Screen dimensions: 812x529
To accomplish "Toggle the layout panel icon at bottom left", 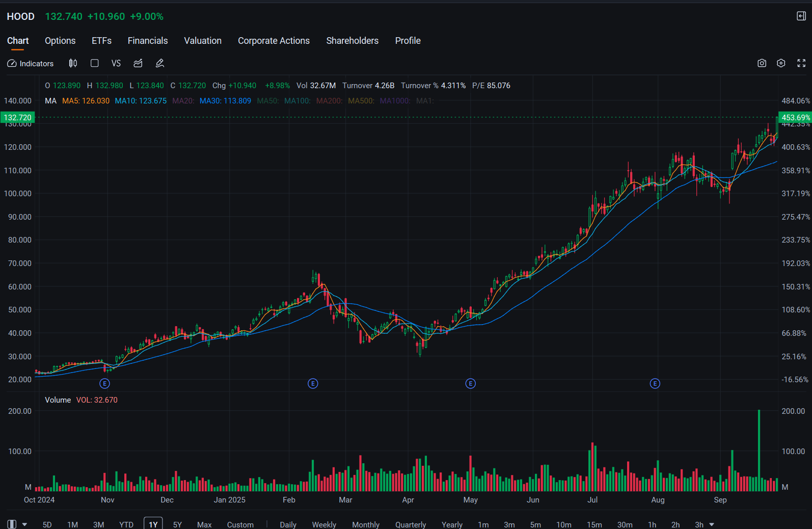I will (x=12, y=524).
